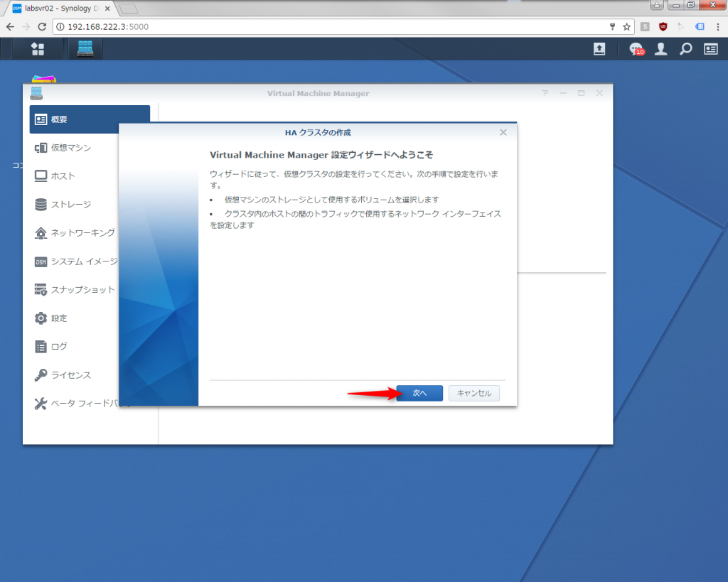728x582 pixels.
Task: Bookmark this page with the star icon
Action: click(627, 27)
